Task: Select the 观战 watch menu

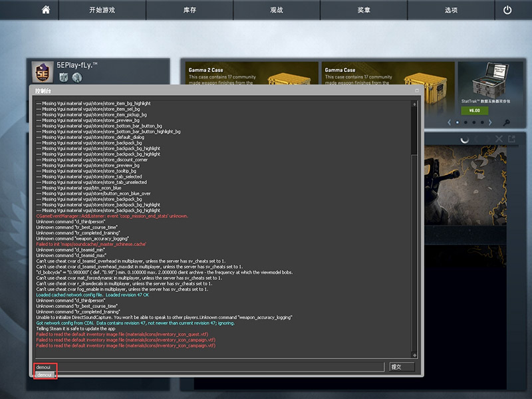Action: click(x=277, y=10)
